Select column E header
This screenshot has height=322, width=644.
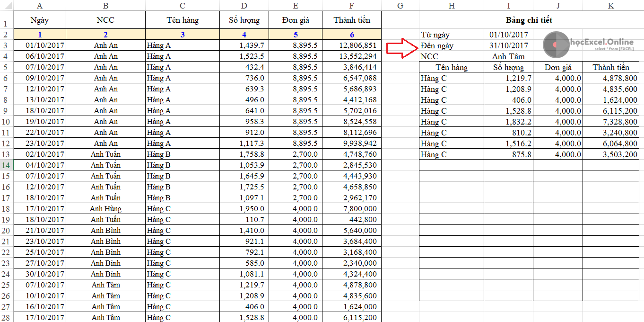pos(296,6)
